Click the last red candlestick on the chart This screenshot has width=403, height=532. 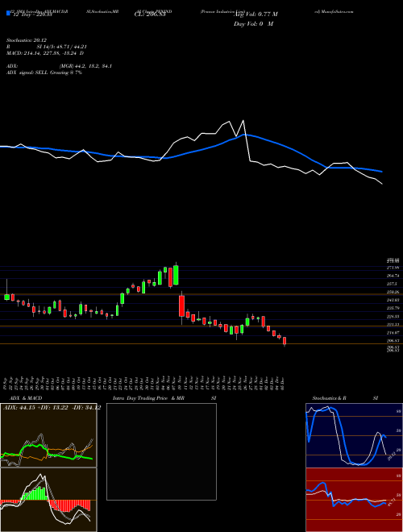click(285, 341)
